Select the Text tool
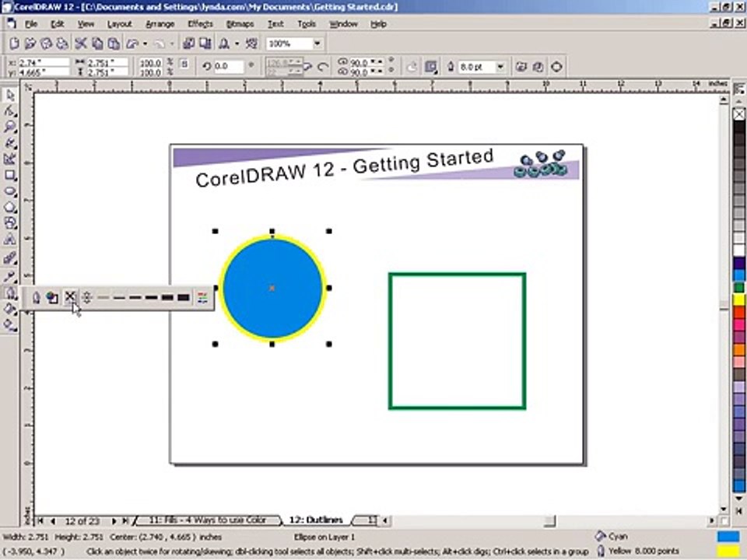The width and height of the screenshot is (747, 560). pos(10,240)
